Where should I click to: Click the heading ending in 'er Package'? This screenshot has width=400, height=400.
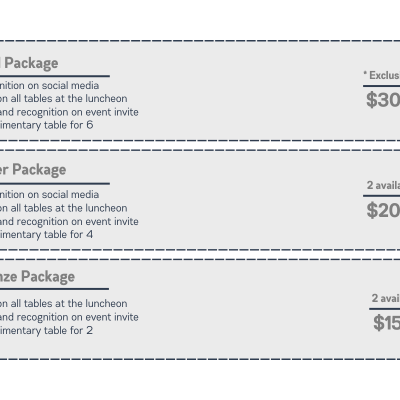pos(33,170)
